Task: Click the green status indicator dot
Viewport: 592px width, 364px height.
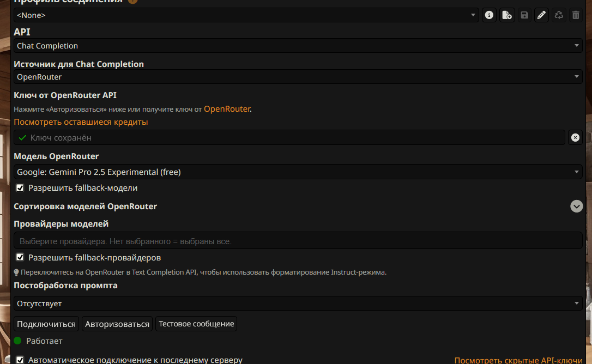Action: coord(17,341)
